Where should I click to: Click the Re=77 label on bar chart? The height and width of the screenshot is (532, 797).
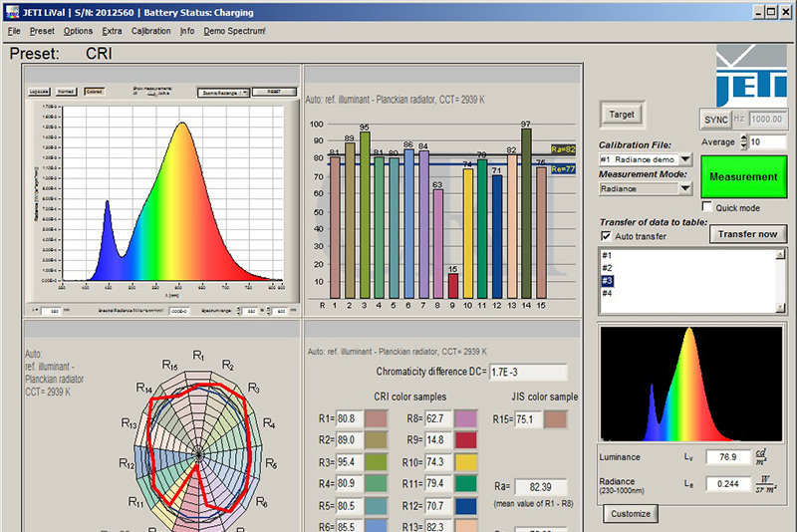point(563,169)
